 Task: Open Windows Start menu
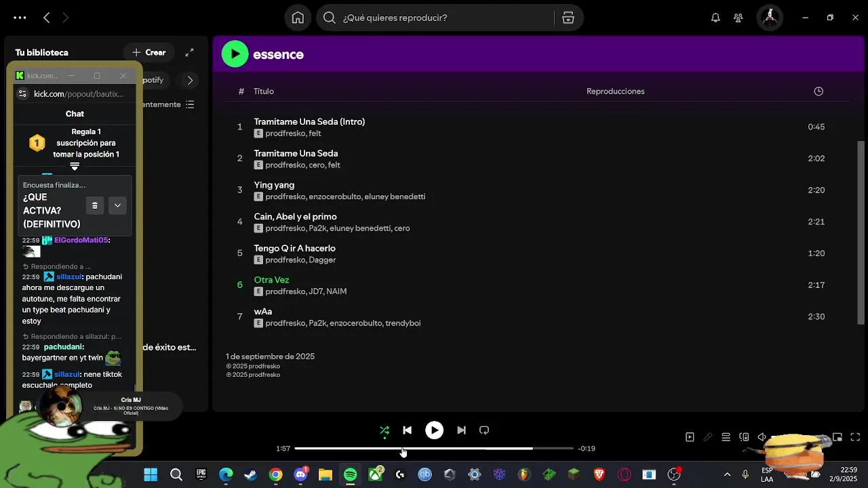pos(151,474)
